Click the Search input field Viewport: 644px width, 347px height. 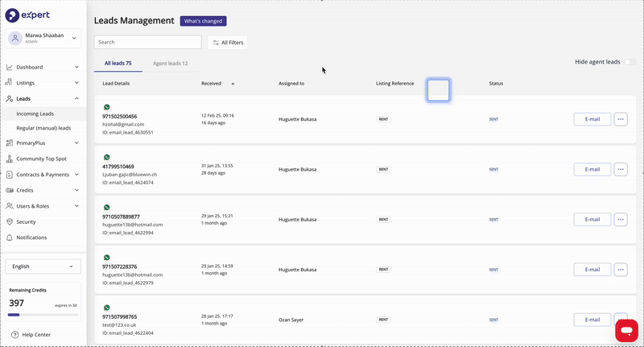coord(148,42)
